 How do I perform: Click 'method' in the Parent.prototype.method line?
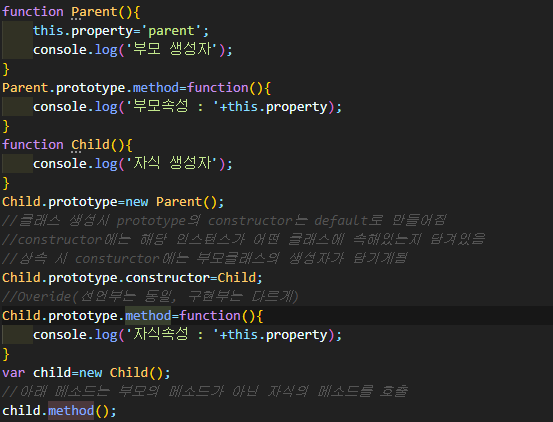tap(156, 88)
